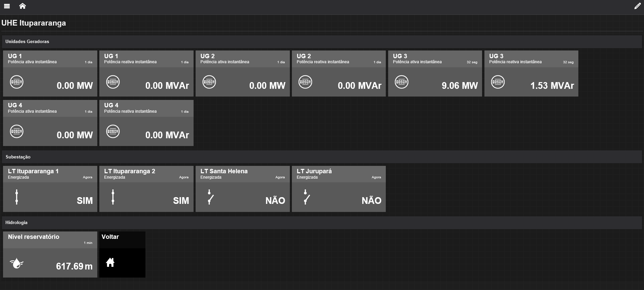Click the home icon in top bar

click(x=23, y=6)
